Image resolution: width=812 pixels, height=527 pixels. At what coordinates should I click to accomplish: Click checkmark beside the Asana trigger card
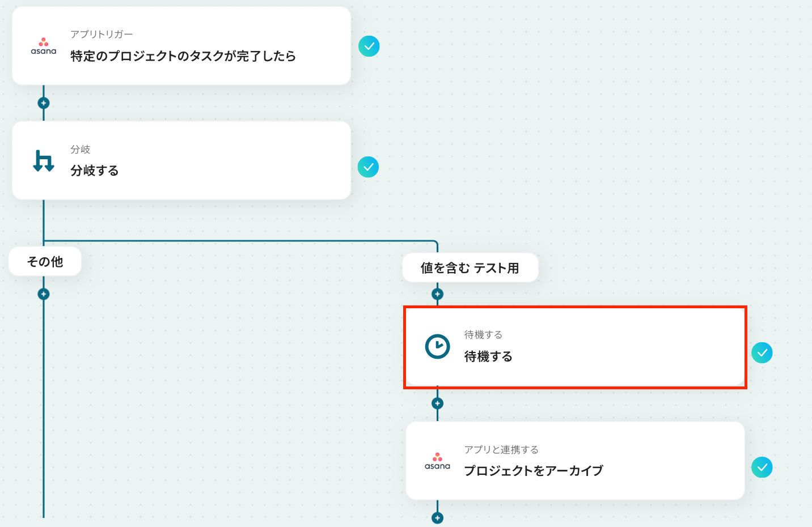pos(369,46)
